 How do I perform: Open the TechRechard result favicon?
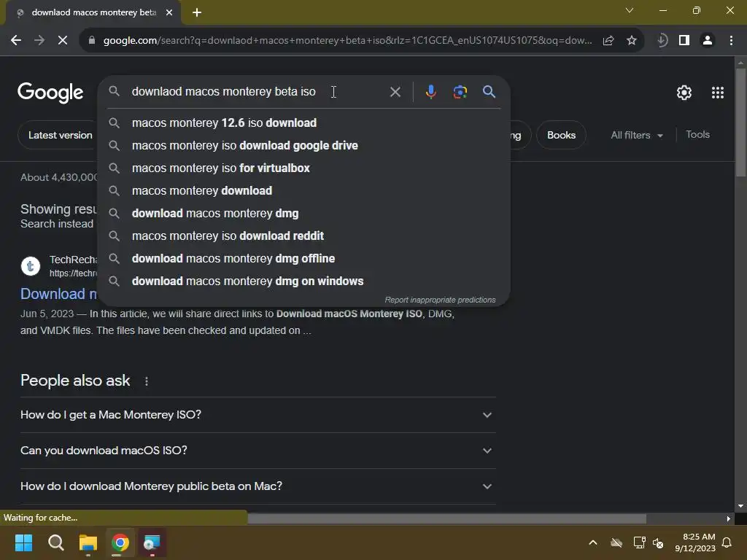point(31,266)
